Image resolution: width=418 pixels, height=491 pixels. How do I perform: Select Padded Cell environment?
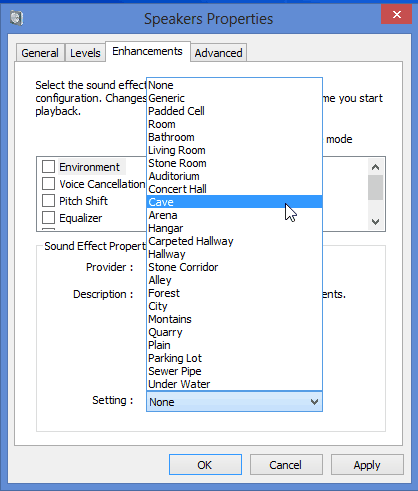click(234, 111)
